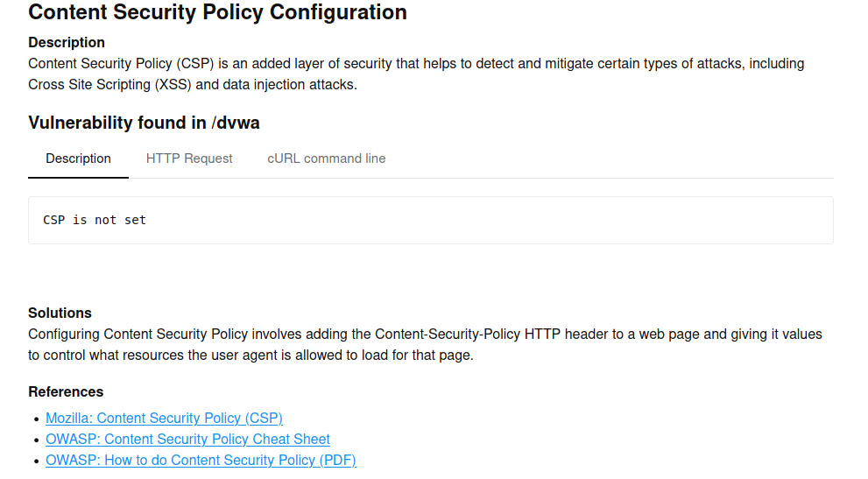Click the bullet before OWASP PDF reference

pos(37,461)
